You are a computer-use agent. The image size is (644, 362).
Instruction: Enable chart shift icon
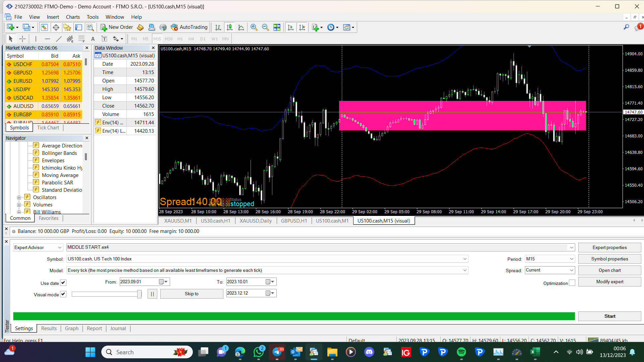[302, 27]
